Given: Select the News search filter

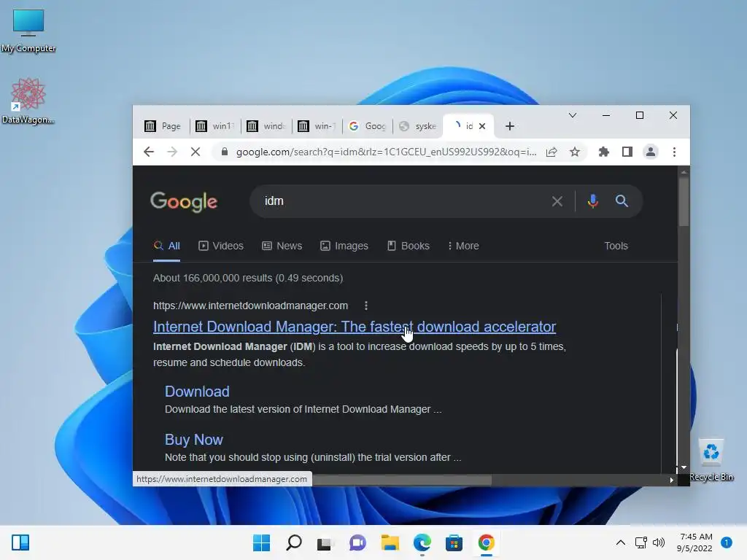Looking at the screenshot, I should pyautogui.click(x=282, y=246).
